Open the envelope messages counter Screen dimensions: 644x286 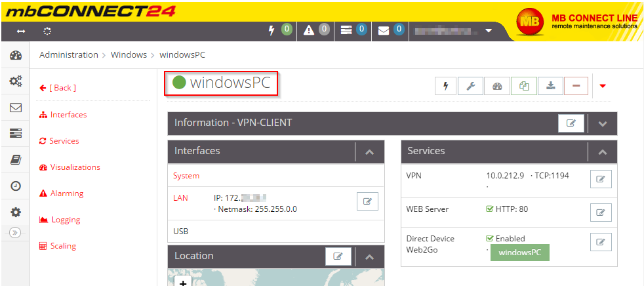click(x=391, y=30)
